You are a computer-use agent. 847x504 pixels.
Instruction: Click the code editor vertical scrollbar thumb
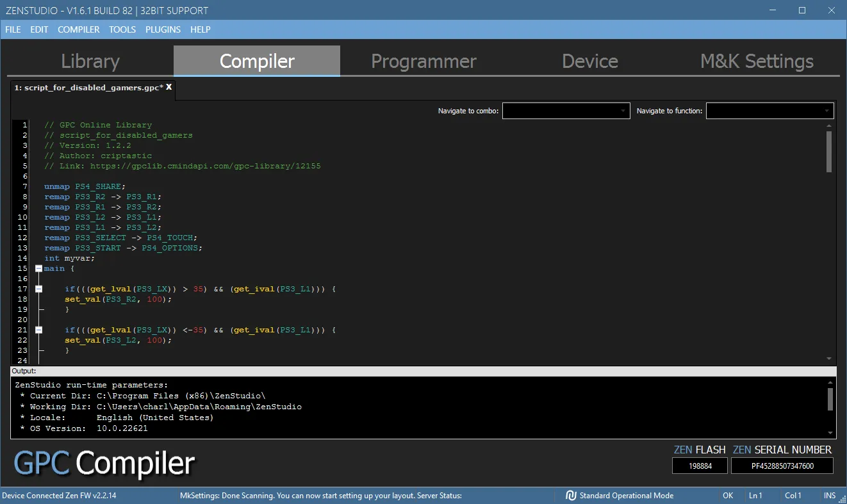tap(829, 152)
